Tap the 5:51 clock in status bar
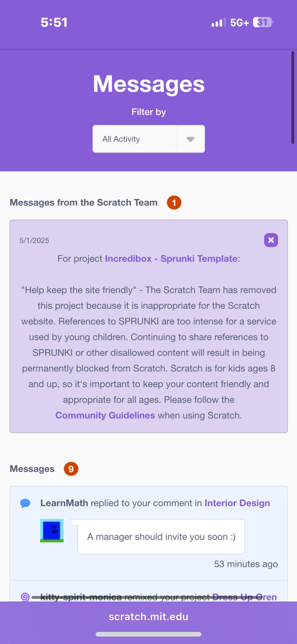 click(54, 23)
